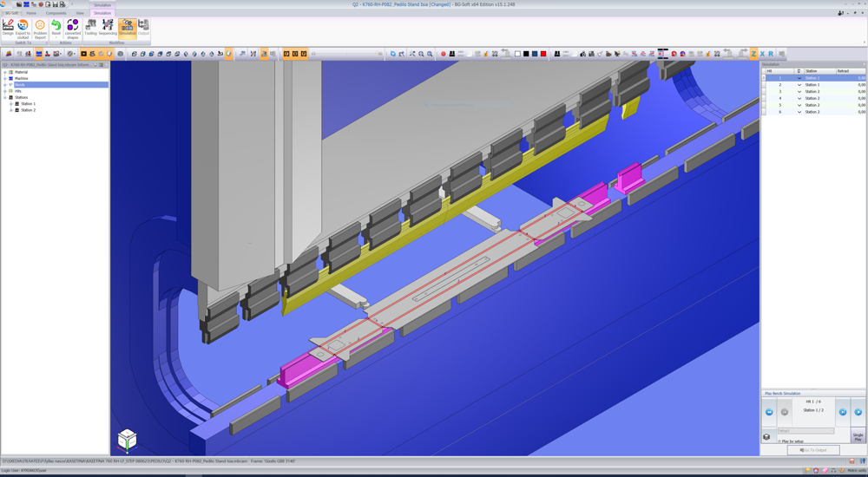Click the Save disk icon in quick access
The height and width of the screenshot is (477, 868).
[x=56, y=4]
